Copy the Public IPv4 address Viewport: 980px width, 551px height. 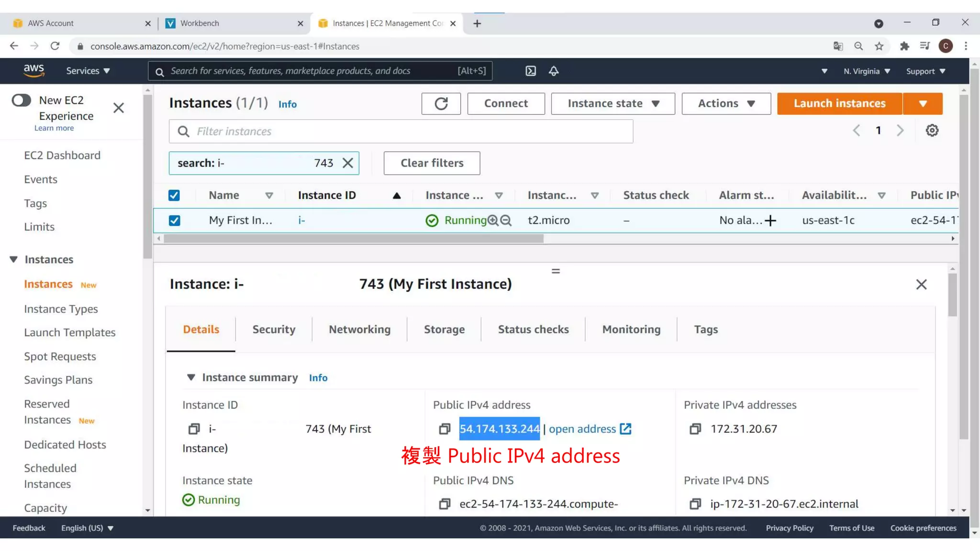click(445, 429)
